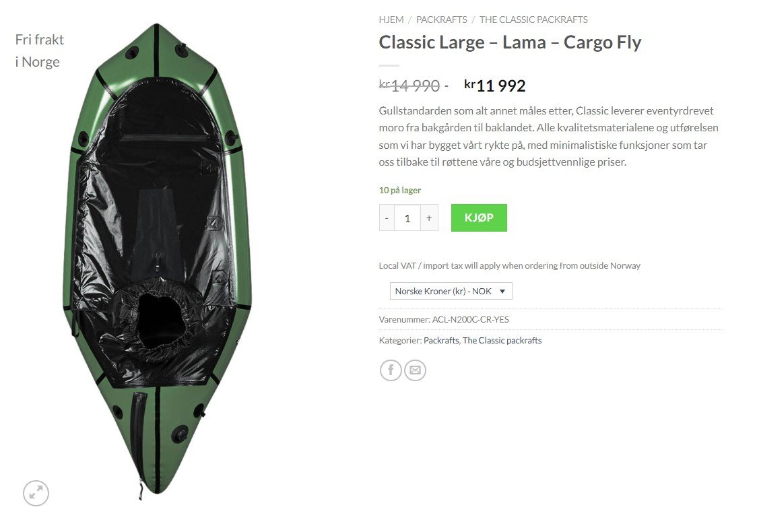Select Packrafts category link under Kategorier

[x=441, y=341]
